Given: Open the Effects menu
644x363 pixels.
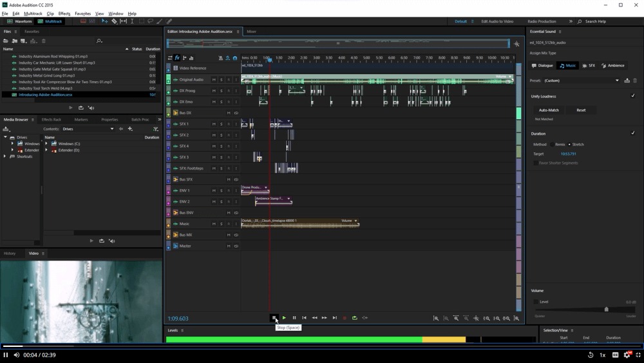Looking at the screenshot, I should point(64,14).
